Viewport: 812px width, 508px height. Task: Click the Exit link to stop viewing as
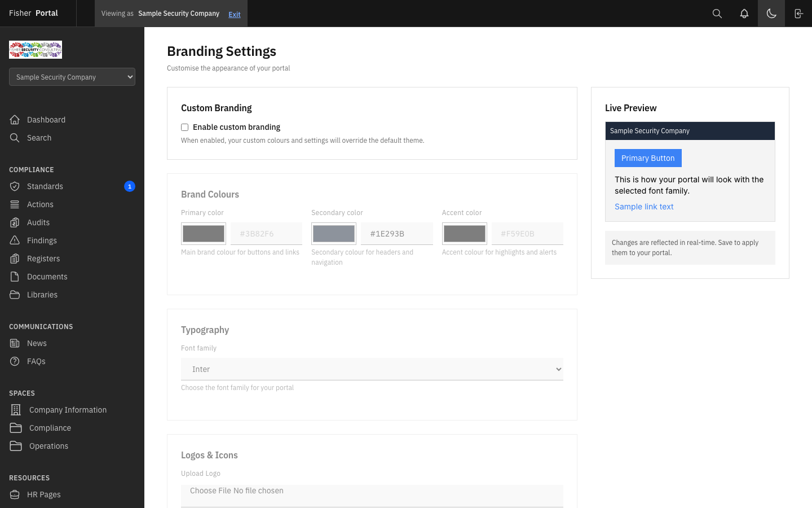coord(234,14)
